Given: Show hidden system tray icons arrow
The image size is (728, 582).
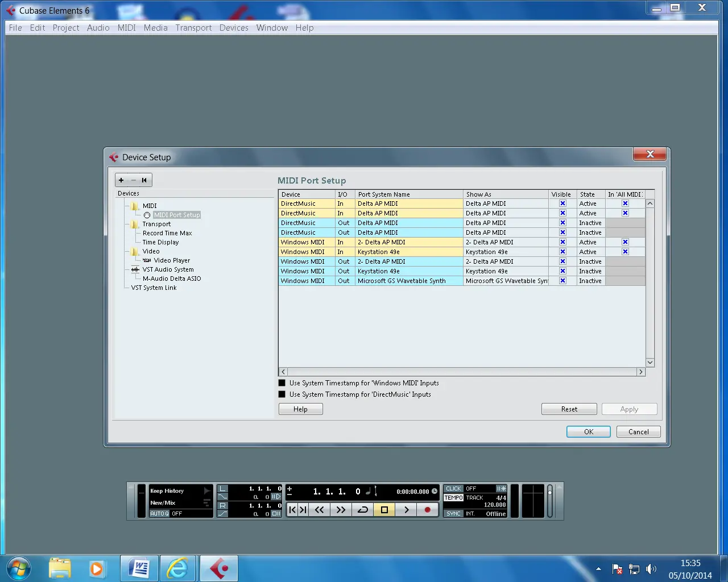Looking at the screenshot, I should point(598,569).
